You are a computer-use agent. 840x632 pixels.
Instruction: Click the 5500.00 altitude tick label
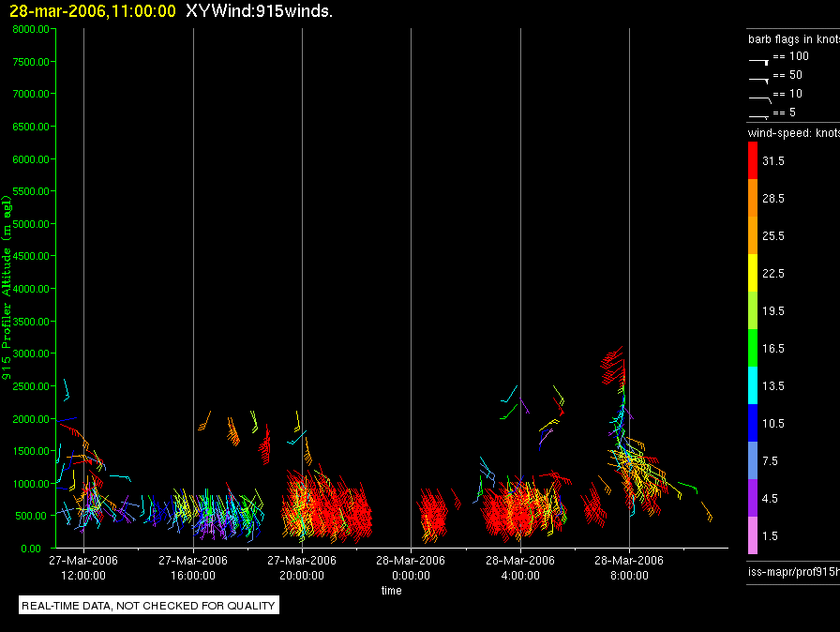tap(31, 191)
